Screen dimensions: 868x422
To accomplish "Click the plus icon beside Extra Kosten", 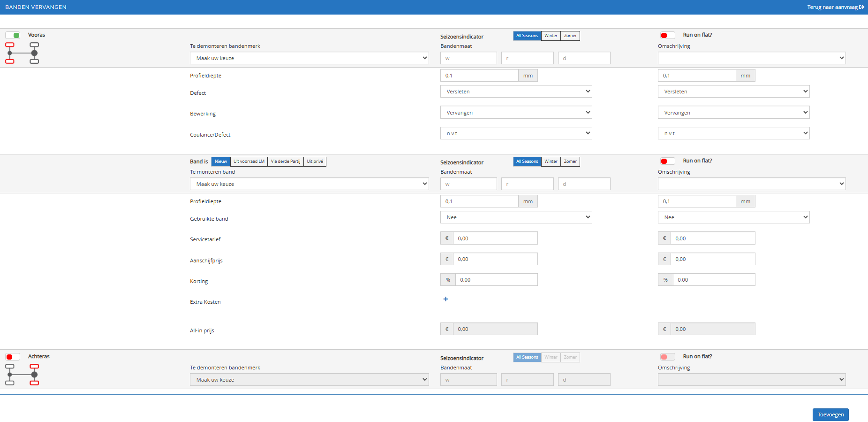I will tap(445, 299).
